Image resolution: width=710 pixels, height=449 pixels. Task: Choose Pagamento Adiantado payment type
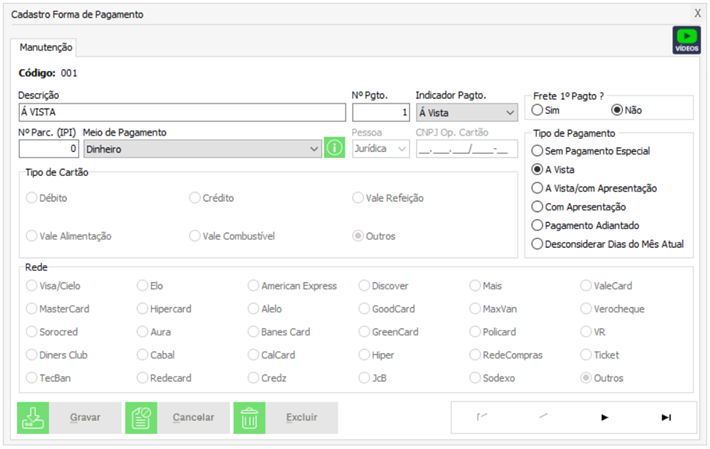(x=539, y=225)
